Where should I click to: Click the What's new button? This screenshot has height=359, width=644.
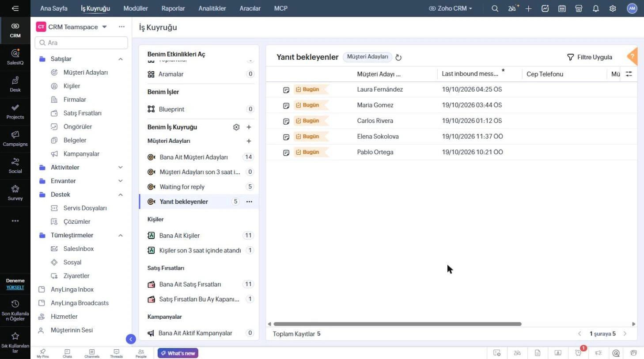point(178,353)
